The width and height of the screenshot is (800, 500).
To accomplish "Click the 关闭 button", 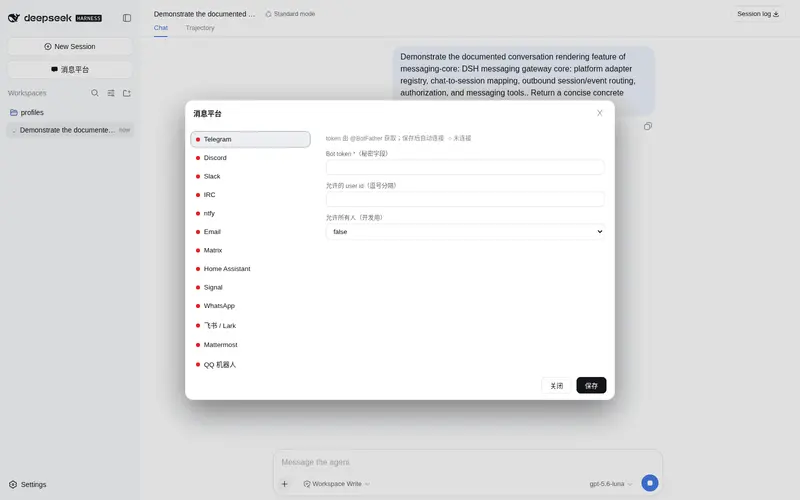I will click(x=557, y=386).
